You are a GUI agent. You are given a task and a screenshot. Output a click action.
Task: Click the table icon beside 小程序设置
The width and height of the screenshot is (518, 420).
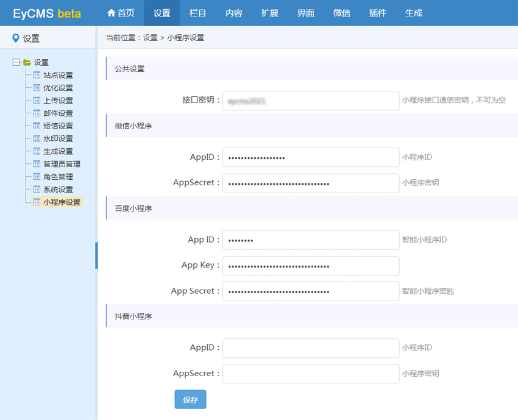pyautogui.click(x=37, y=202)
